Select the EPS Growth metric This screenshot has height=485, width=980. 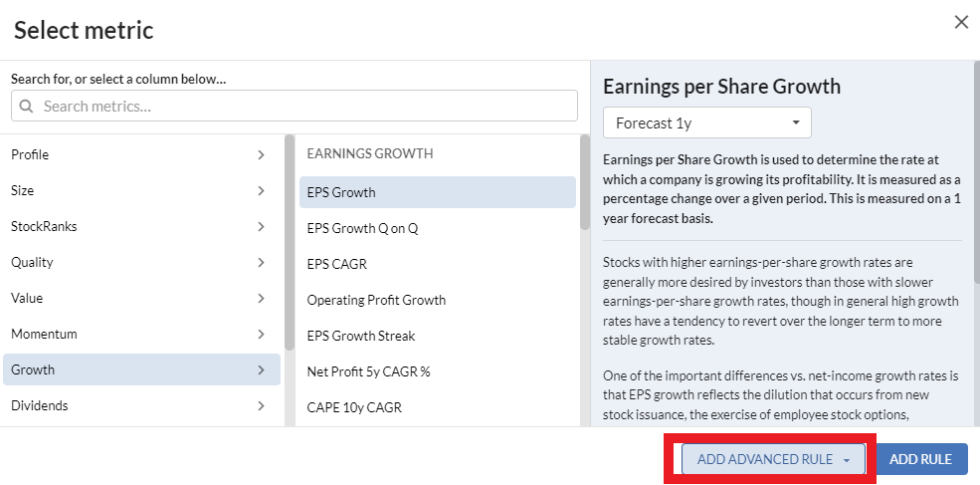(438, 192)
